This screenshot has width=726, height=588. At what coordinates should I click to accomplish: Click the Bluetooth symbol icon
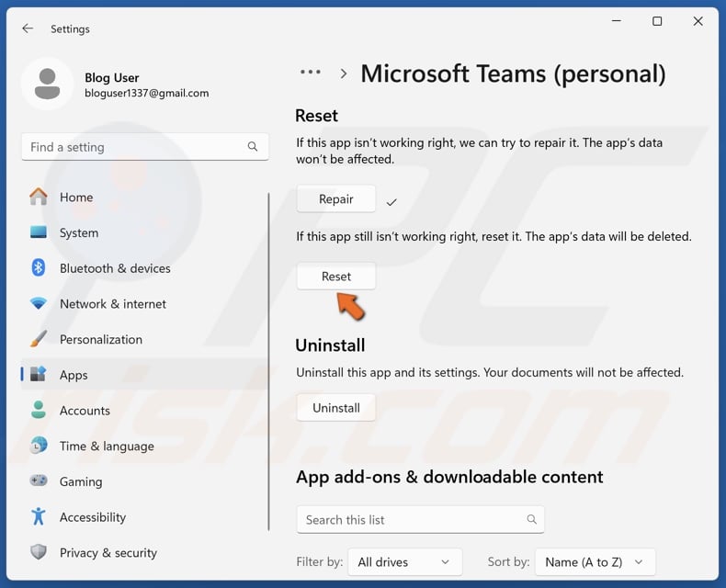pyautogui.click(x=39, y=267)
